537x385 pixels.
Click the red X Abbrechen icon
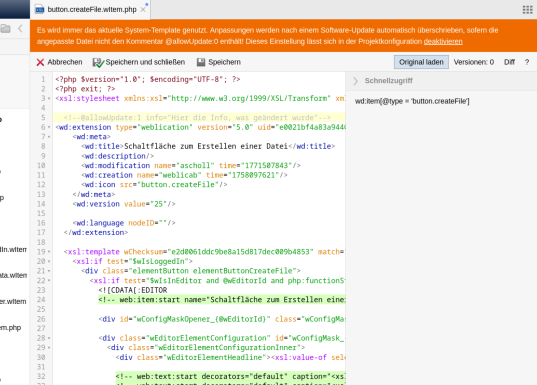(x=40, y=62)
